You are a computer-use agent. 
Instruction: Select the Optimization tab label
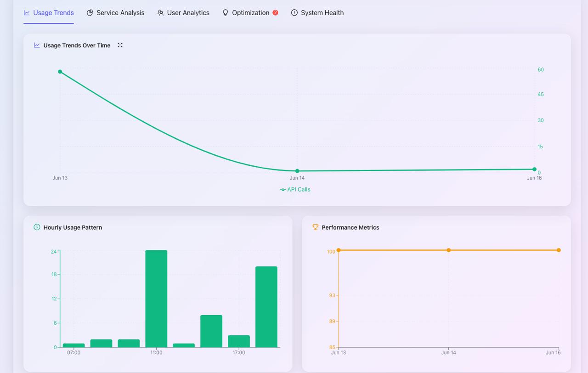click(250, 13)
